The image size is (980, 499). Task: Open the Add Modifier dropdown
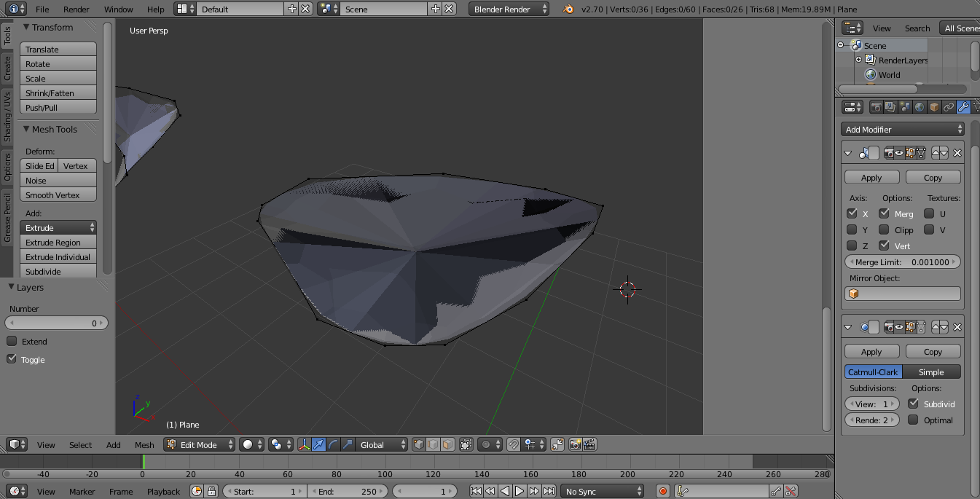pos(903,129)
